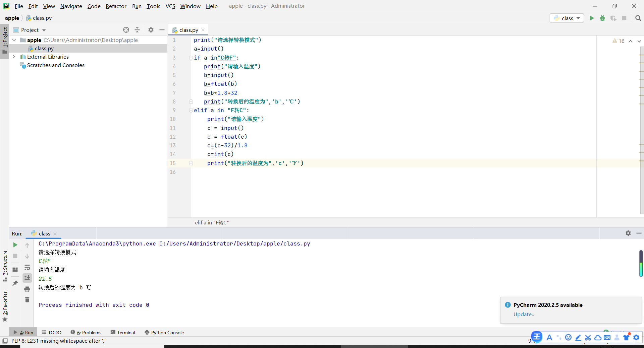The height and width of the screenshot is (348, 644).
Task: Expand External Libraries node
Action: pyautogui.click(x=14, y=57)
